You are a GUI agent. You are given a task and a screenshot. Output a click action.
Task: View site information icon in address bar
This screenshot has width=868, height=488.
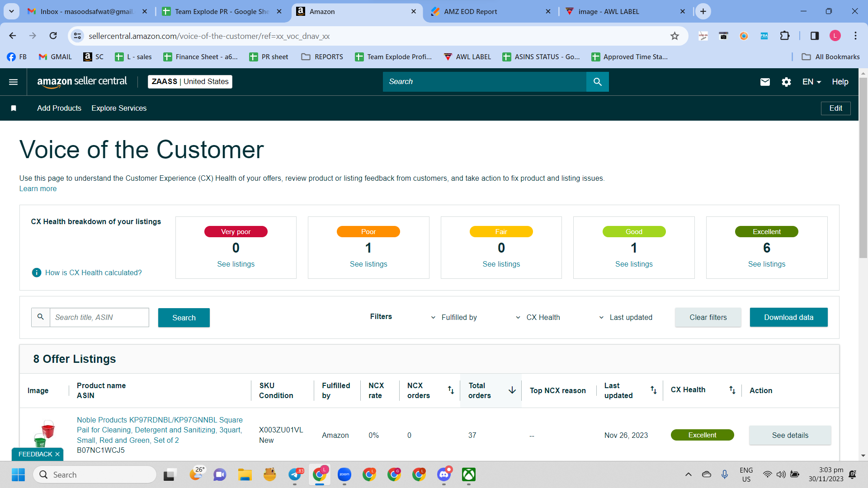[78, 36]
